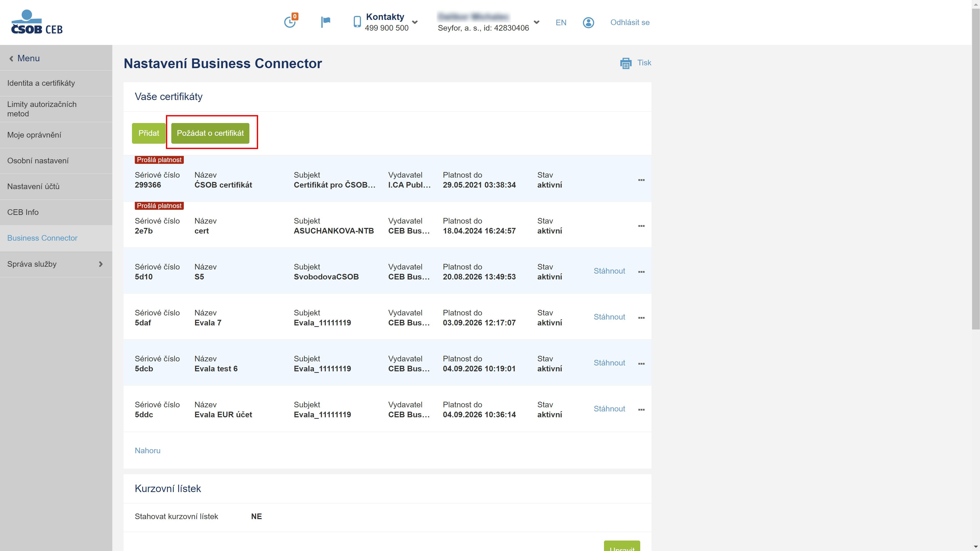Viewport: 980px width, 551px height.
Task: Click certificate name Evala test 6
Action: pyautogui.click(x=216, y=369)
